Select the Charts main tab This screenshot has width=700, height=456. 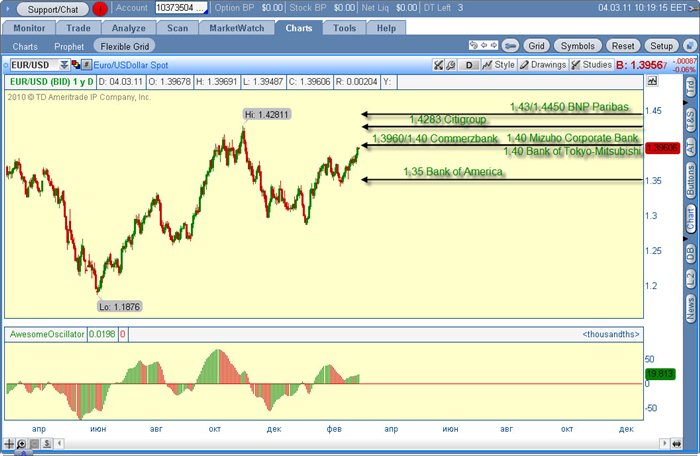click(x=299, y=28)
